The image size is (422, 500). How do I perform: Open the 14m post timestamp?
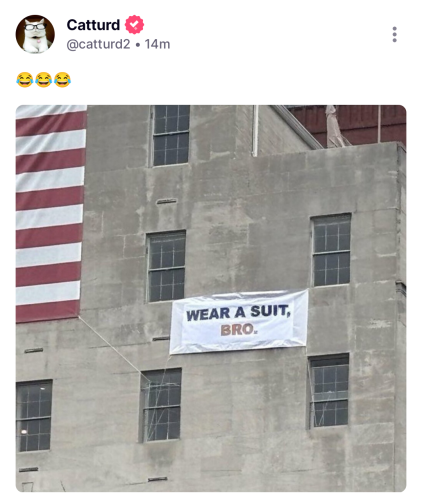point(157,44)
